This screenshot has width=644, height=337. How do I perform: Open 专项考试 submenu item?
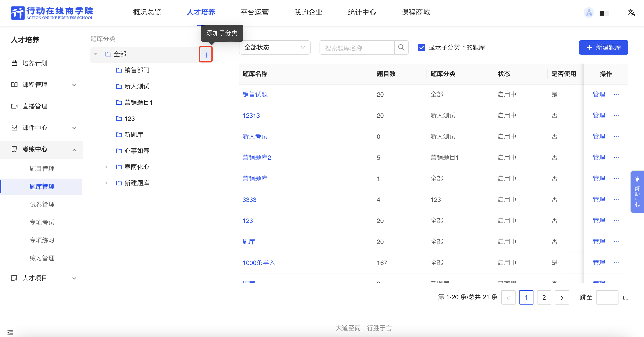42,222
